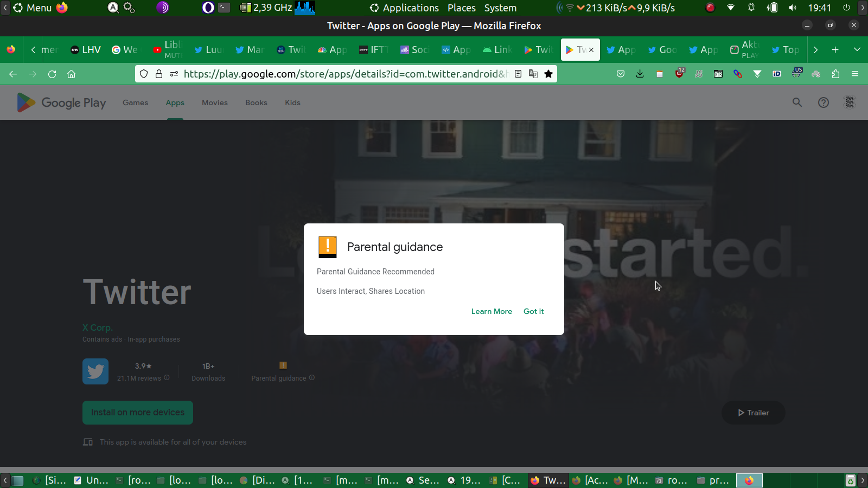This screenshot has width=868, height=488.
Task: Open the Extensions puzzle piece menu
Action: tap(835, 74)
